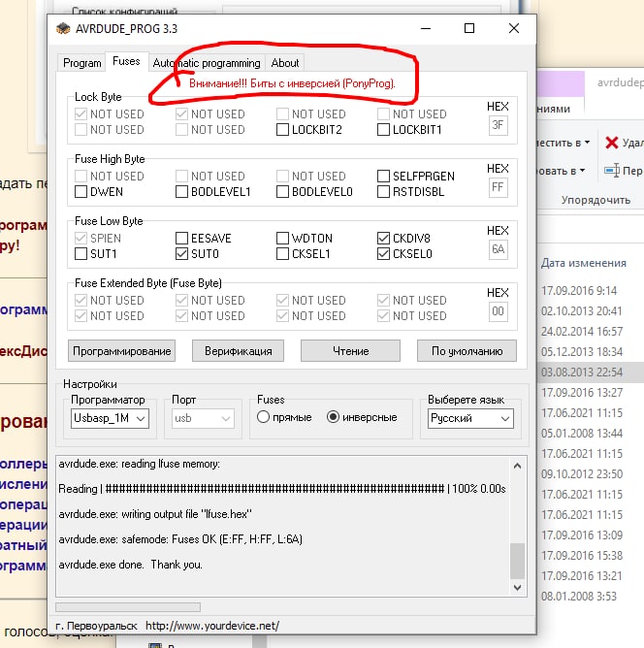Click the log scroll up arrow
Viewport: 644px width, 648px height.
pyautogui.click(x=517, y=467)
